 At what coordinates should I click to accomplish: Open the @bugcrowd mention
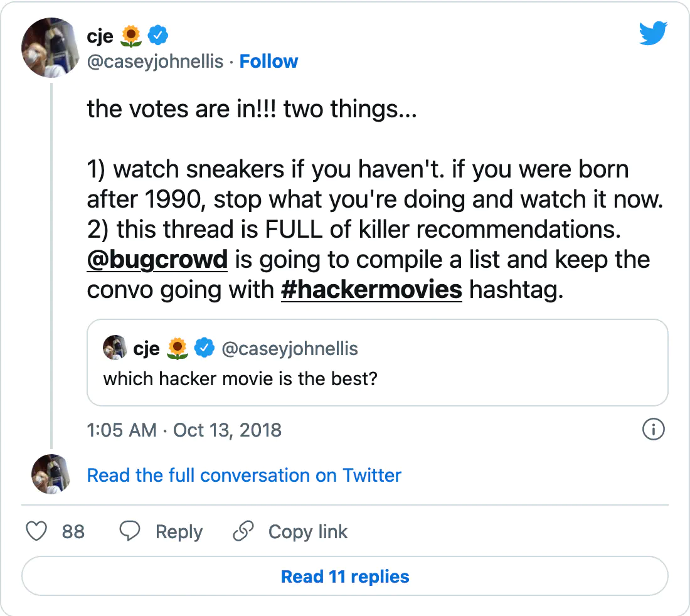[x=157, y=259]
